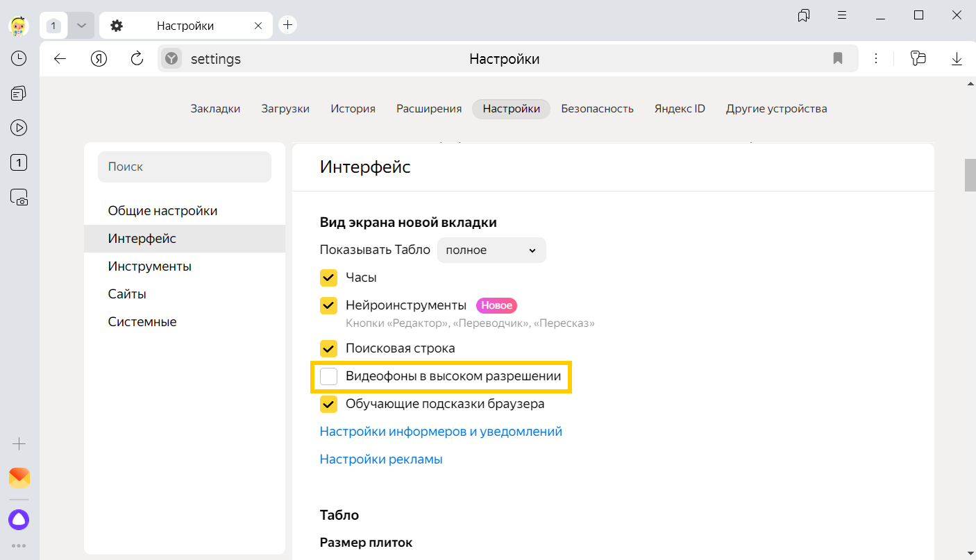Image resolution: width=976 pixels, height=560 pixels.
Task: Select Общие настройки in left menu
Action: [x=185, y=211]
